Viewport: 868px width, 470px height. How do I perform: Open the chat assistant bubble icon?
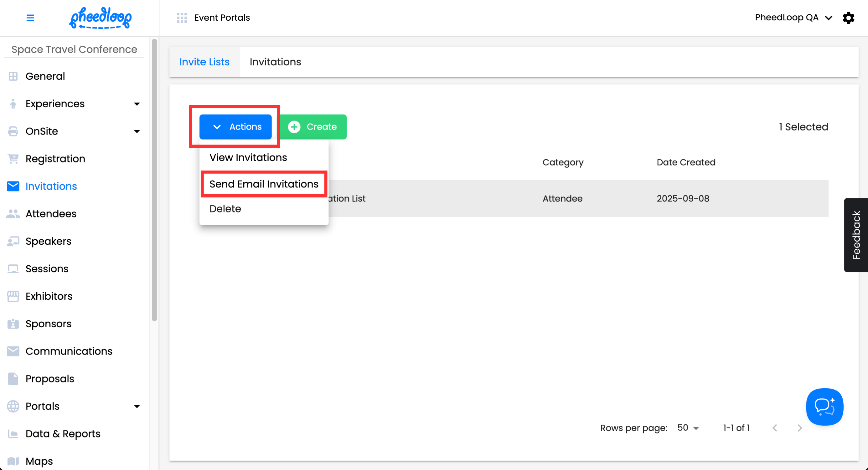pos(824,406)
